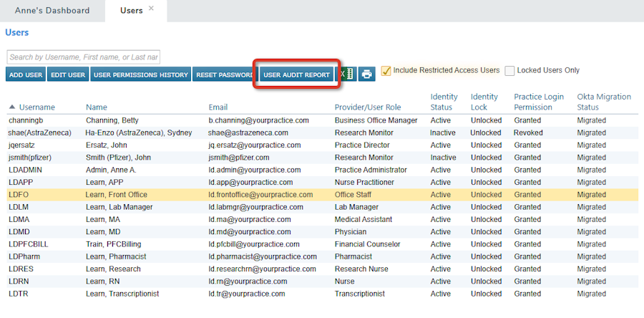The image size is (644, 318).
Task: Open the USER AUDIT REPORT
Action: 296,74
